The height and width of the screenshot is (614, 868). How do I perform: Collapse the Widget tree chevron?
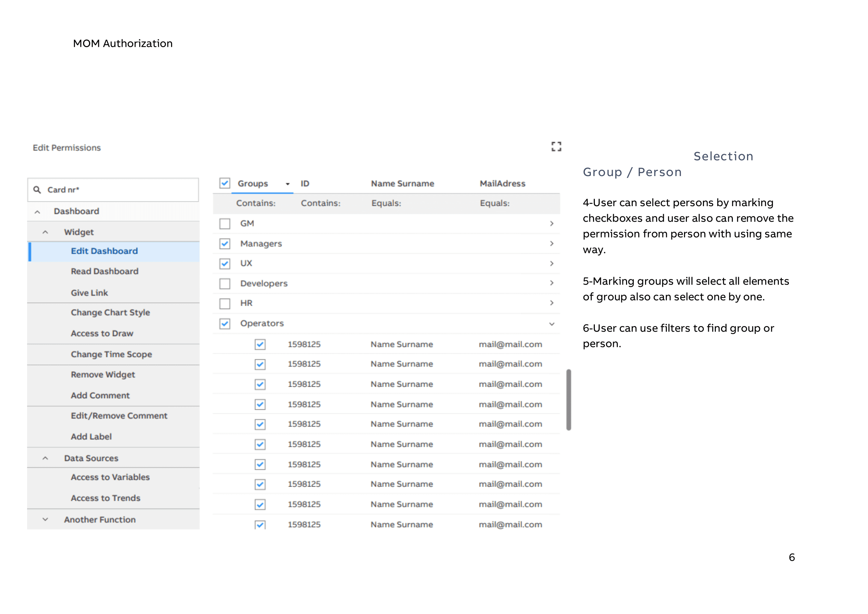pos(45,232)
